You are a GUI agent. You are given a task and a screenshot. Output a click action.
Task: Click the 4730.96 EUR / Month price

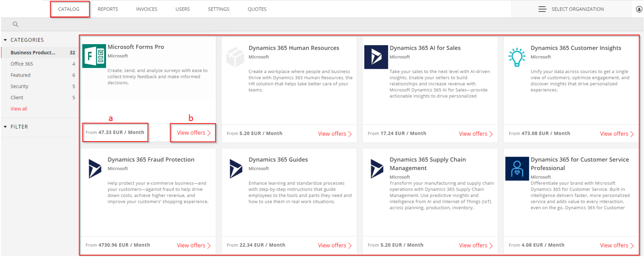124,245
